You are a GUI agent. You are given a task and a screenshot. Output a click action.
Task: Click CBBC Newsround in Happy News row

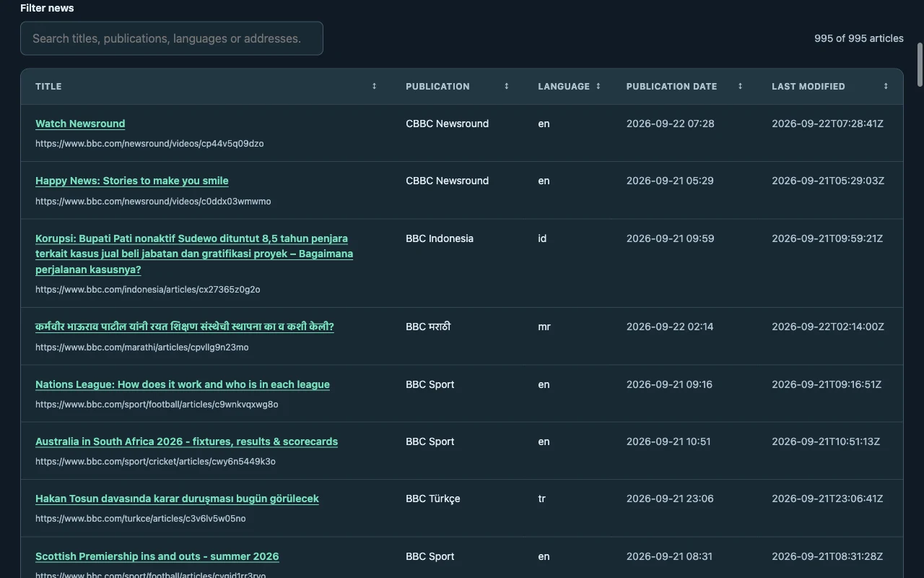point(447,181)
